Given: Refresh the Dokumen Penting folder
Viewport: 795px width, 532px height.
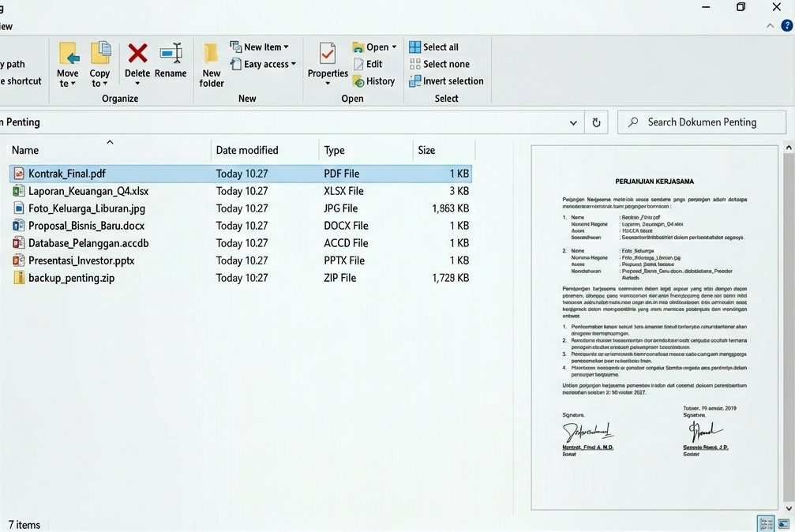Looking at the screenshot, I should 596,122.
